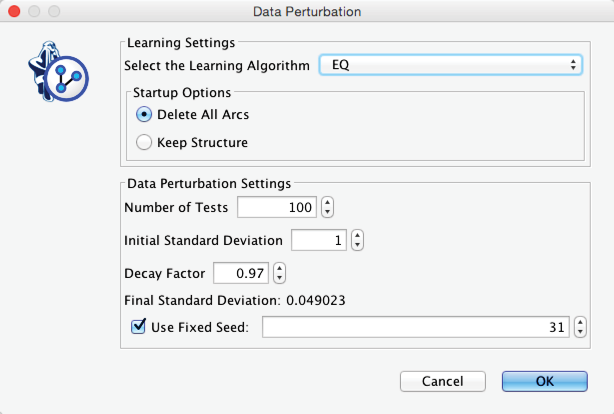Toggle the Use Fixed Seed checkbox

139,326
